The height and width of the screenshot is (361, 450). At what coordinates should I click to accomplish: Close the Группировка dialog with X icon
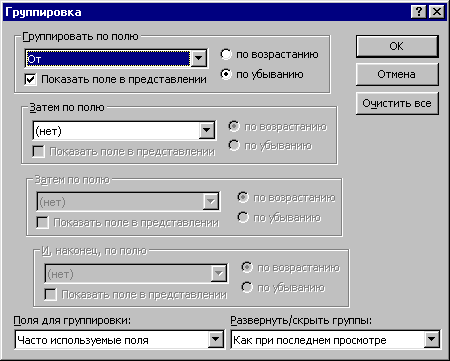pyautogui.click(x=437, y=12)
